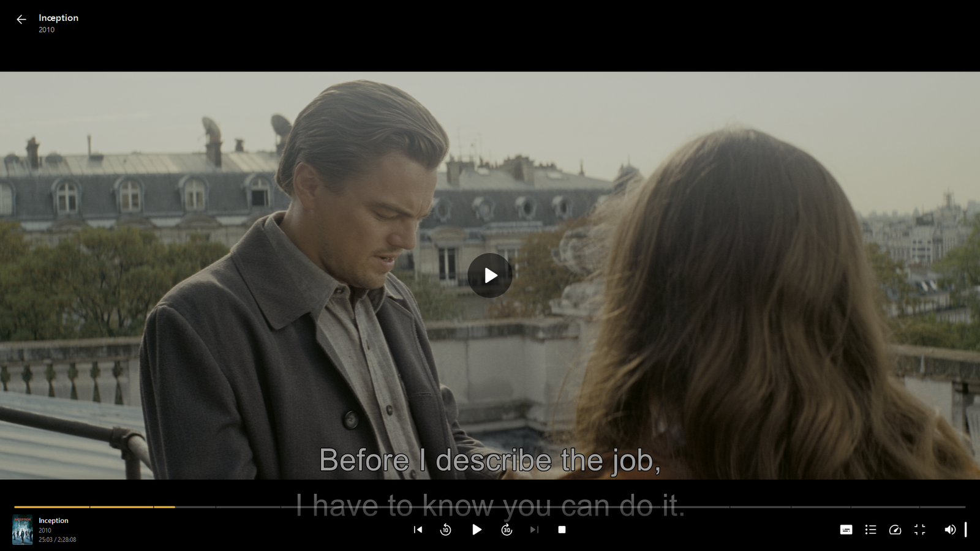Go back using the top-left arrow
Screen dimensions: 980x551
coord(21,20)
